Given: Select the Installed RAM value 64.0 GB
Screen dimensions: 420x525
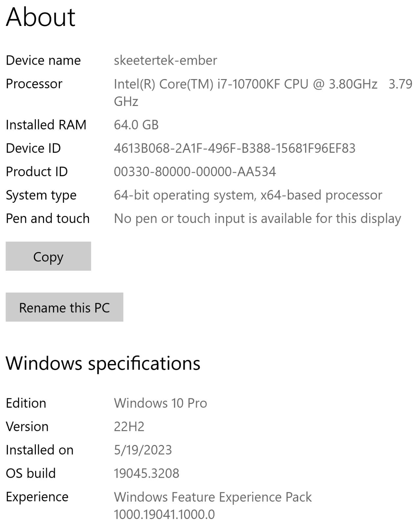Looking at the screenshot, I should 136,125.
